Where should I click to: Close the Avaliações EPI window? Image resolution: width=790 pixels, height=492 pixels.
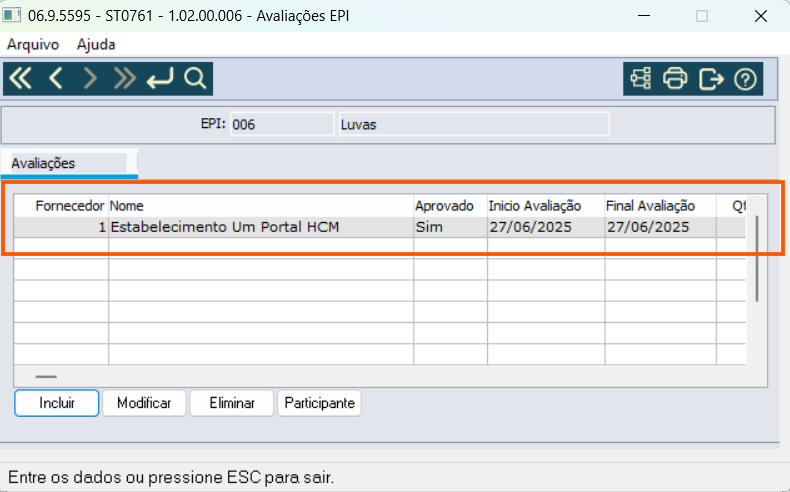tap(761, 16)
